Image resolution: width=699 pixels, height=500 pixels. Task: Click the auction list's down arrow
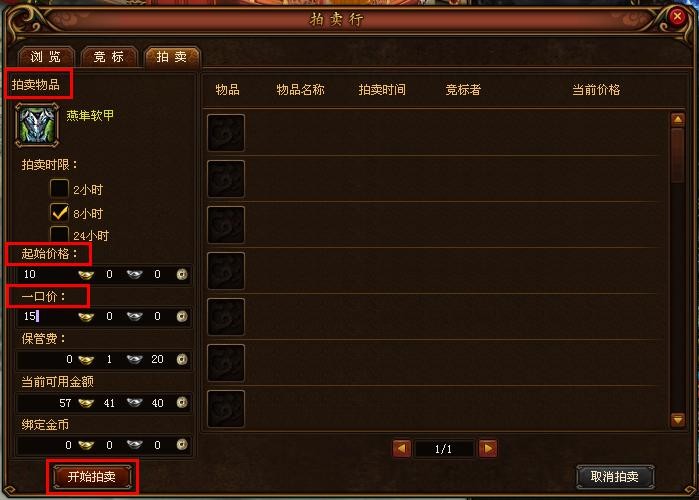pyautogui.click(x=678, y=420)
